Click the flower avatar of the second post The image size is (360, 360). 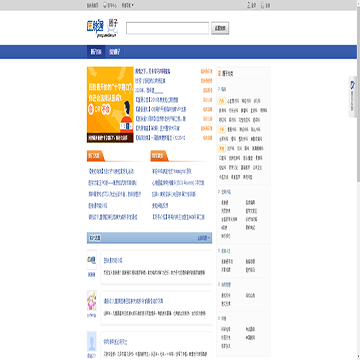tap(92, 301)
